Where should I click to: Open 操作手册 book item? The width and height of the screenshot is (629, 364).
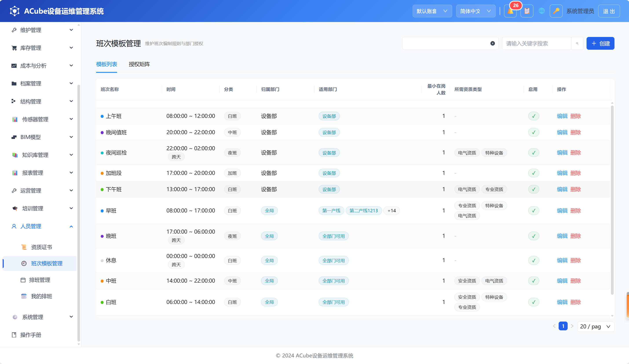click(30, 335)
